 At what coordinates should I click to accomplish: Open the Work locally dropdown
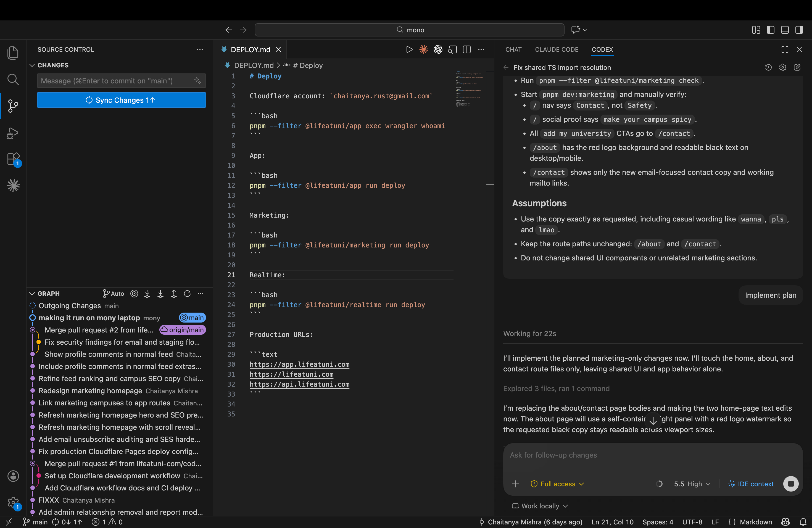point(540,506)
